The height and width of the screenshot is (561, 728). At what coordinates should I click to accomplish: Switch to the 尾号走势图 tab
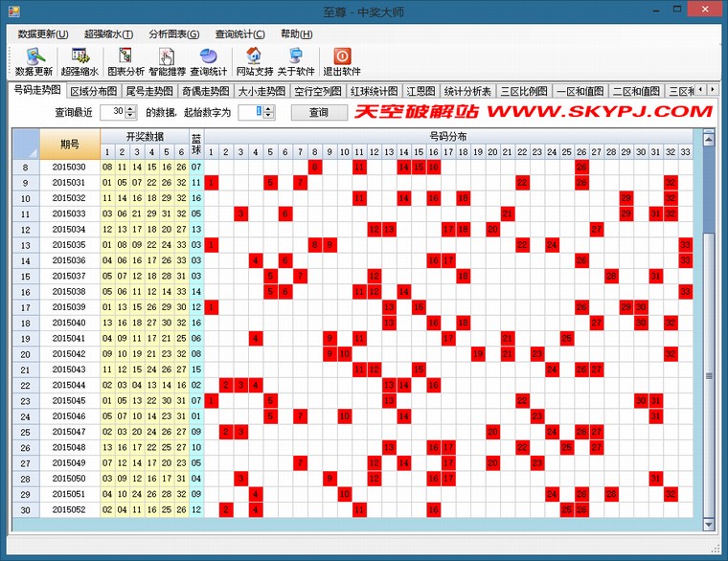click(149, 91)
